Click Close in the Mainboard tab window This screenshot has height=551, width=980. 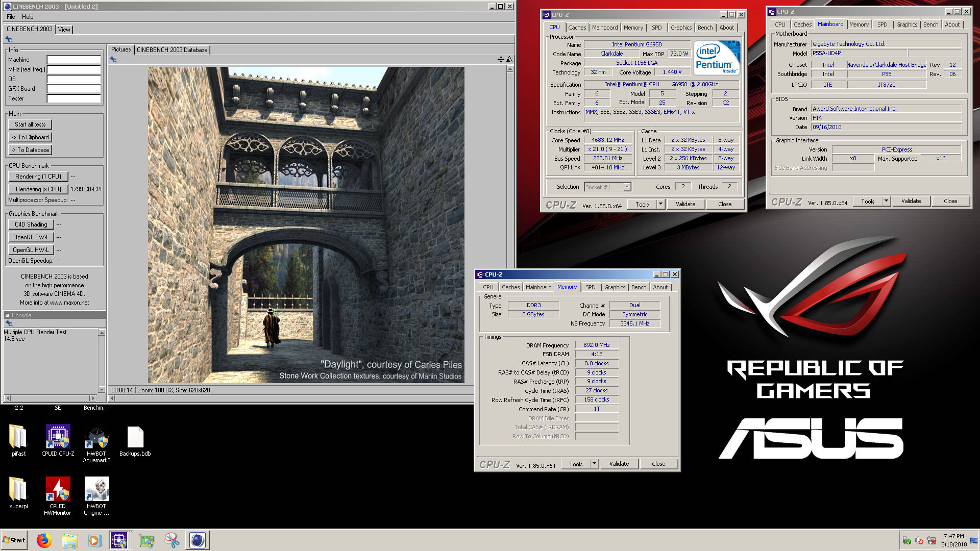[x=950, y=201]
